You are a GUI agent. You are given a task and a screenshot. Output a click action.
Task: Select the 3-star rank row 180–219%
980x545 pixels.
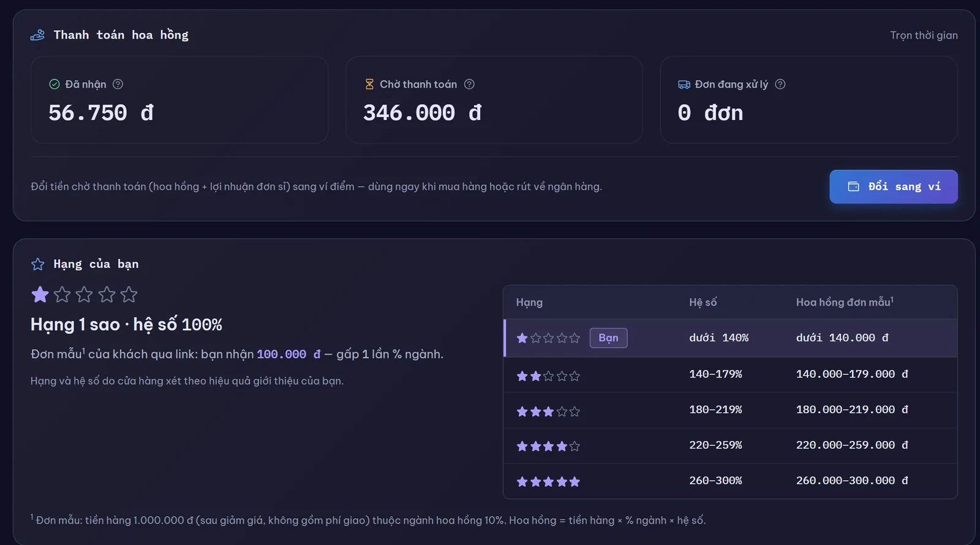tap(730, 410)
